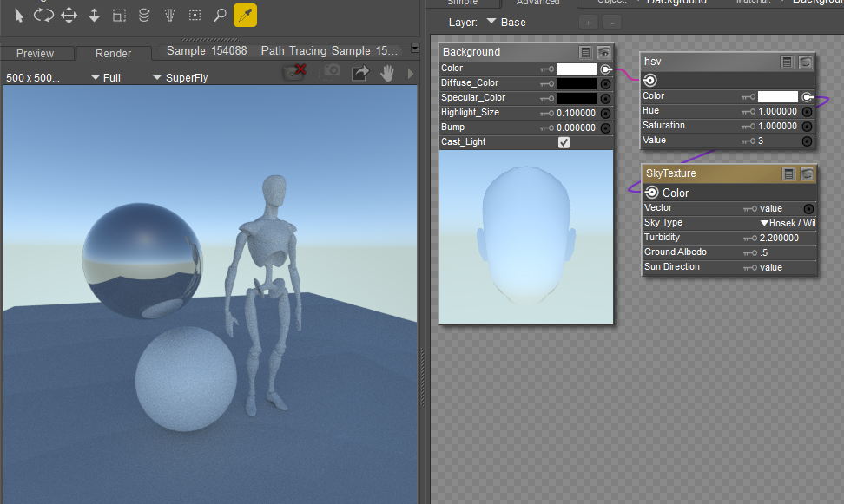Switch to the Advanced material tab

[x=538, y=3]
